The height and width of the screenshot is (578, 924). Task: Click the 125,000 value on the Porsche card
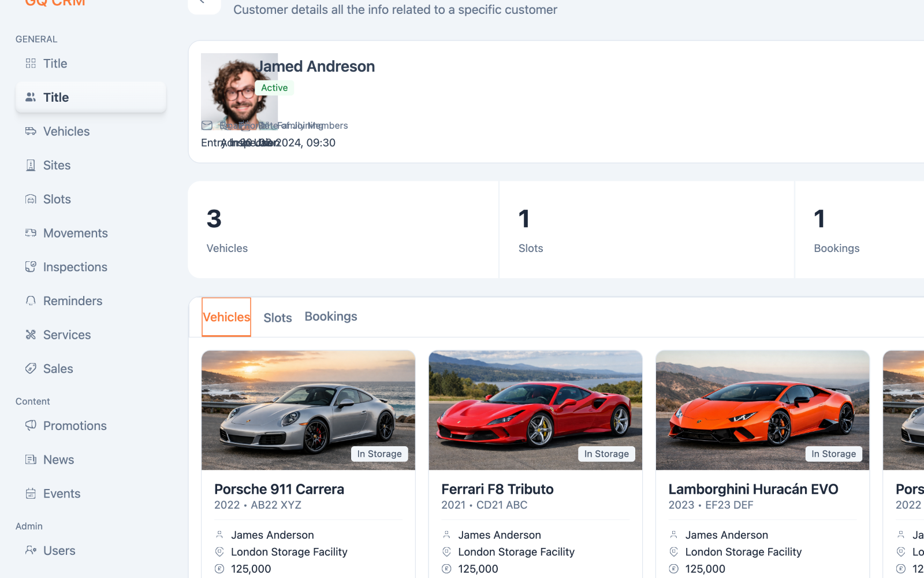[x=251, y=569]
